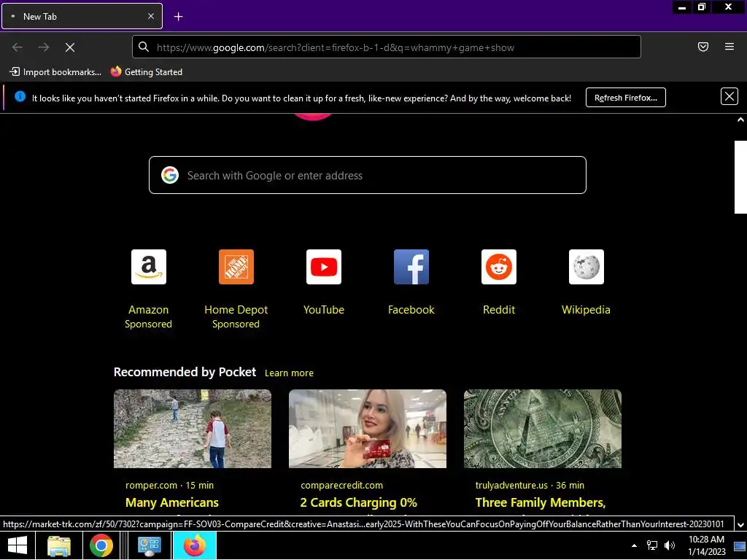The width and height of the screenshot is (747, 560).
Task: Save page to Pocket
Action: coord(703,47)
